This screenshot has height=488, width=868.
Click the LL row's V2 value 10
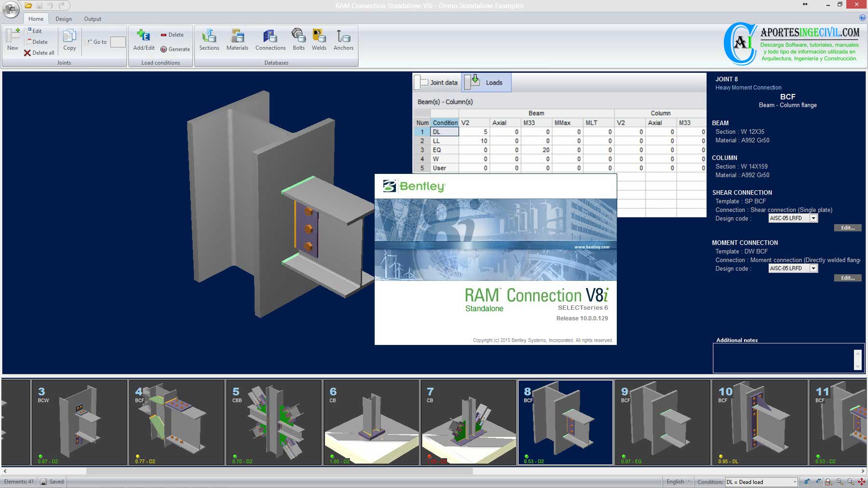point(474,141)
